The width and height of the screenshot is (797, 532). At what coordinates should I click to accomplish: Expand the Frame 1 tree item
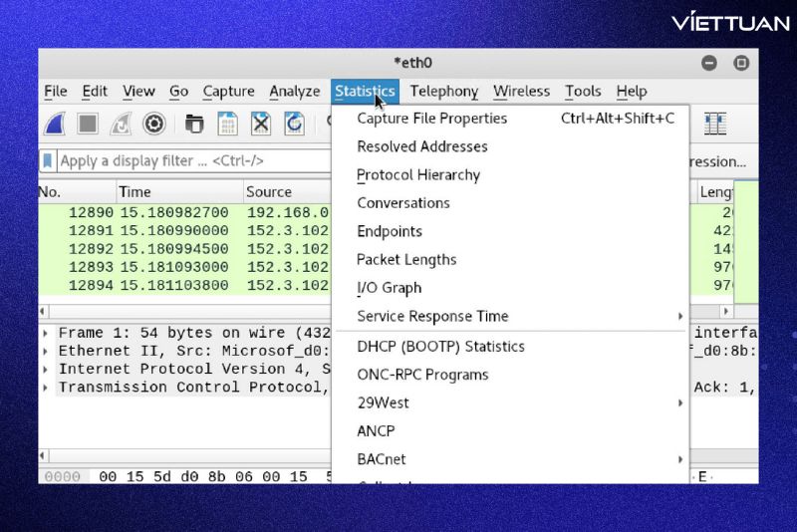[45, 334]
